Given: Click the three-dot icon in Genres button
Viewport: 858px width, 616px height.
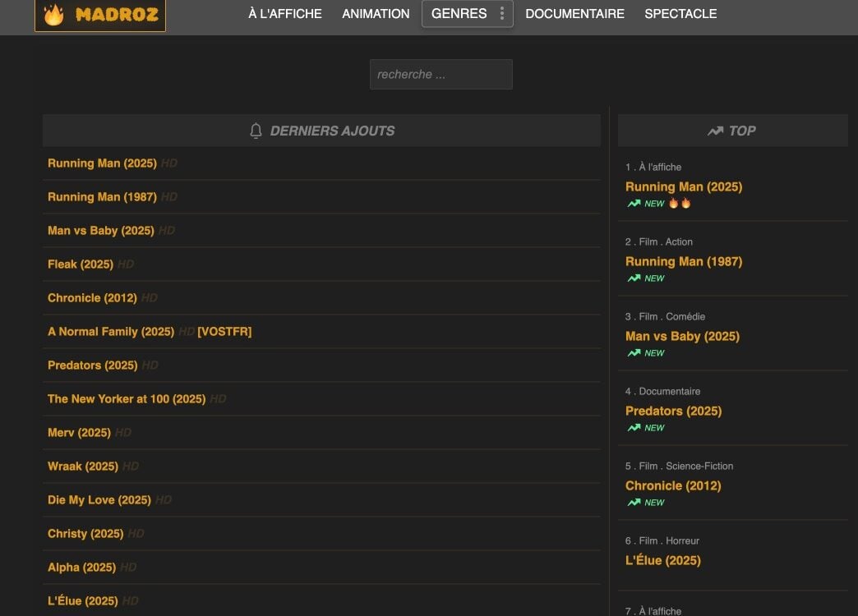Looking at the screenshot, I should pos(501,14).
